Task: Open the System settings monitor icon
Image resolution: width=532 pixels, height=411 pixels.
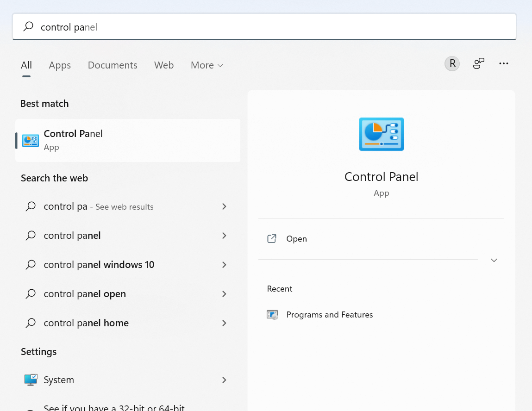Action: point(30,380)
